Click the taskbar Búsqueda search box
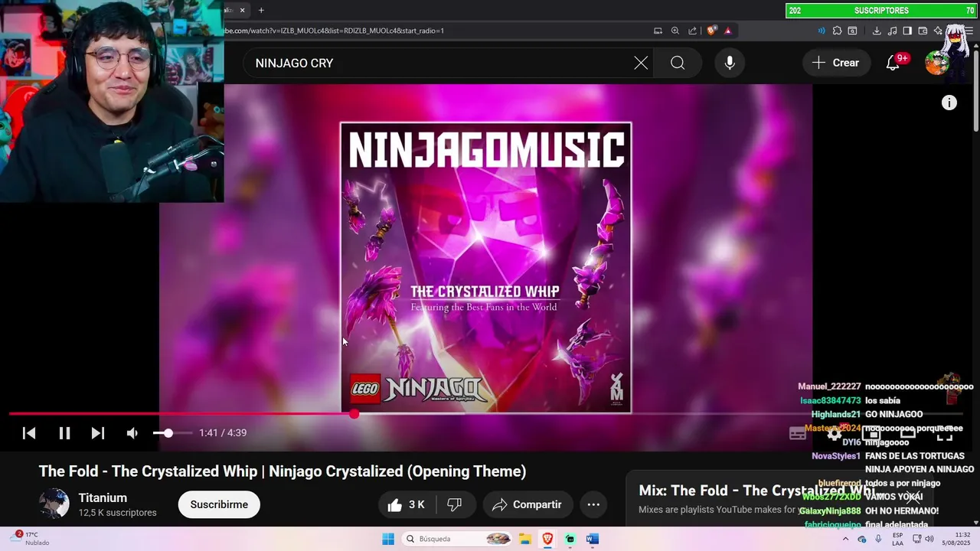This screenshot has height=551, width=980. (x=458, y=539)
